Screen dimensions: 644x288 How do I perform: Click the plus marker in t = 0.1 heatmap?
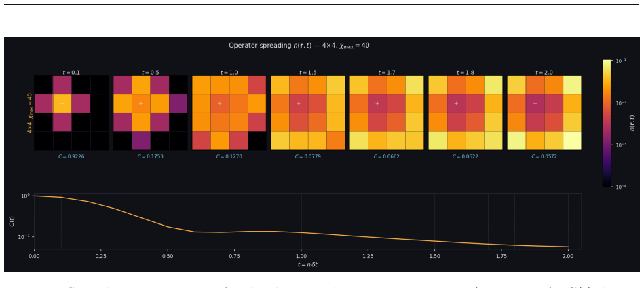[62, 103]
